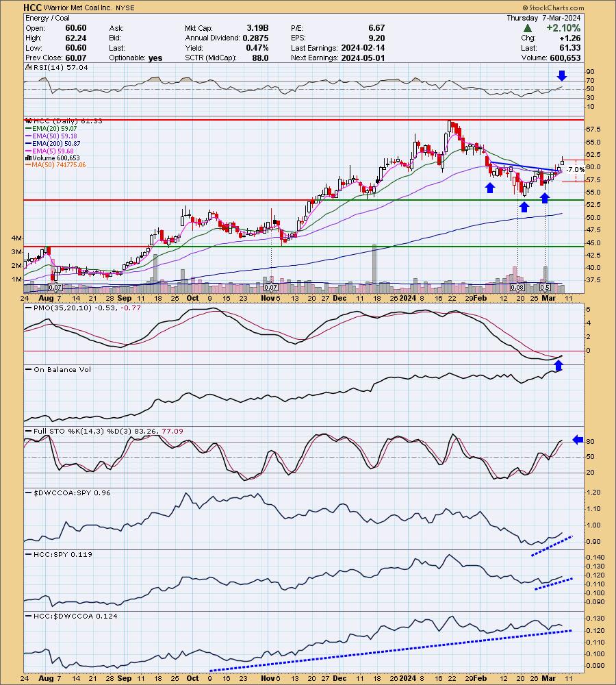The image size is (616, 685).
Task: Click the 0.5 dividend marker box
Action: [545, 288]
